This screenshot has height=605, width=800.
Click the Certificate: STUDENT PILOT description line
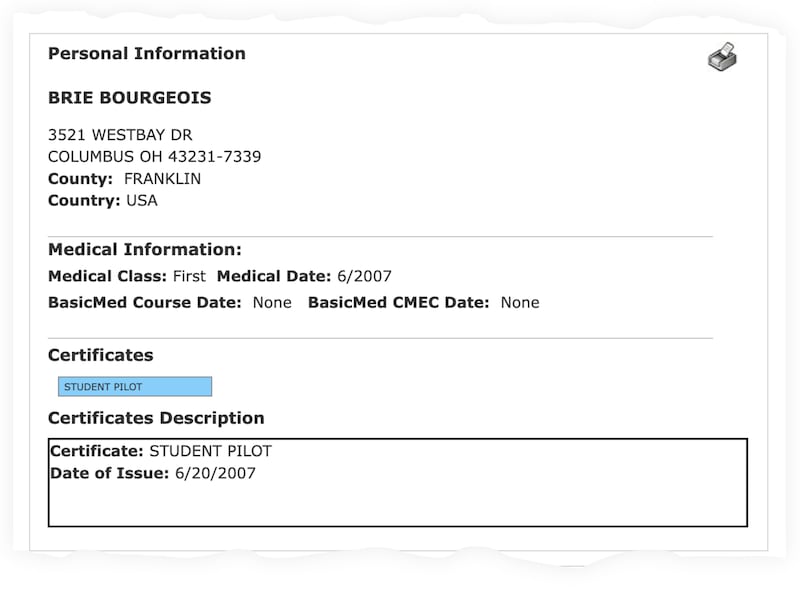click(160, 451)
